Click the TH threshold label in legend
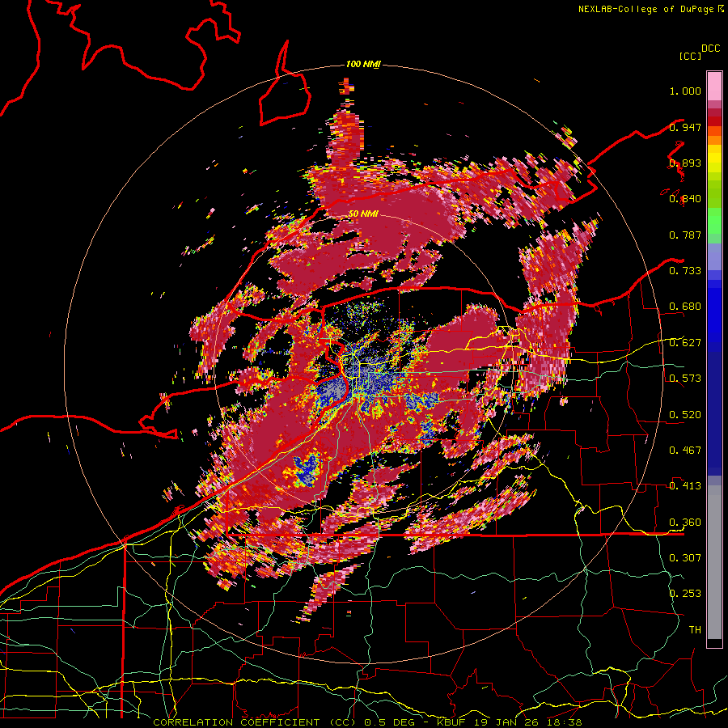 click(x=695, y=630)
